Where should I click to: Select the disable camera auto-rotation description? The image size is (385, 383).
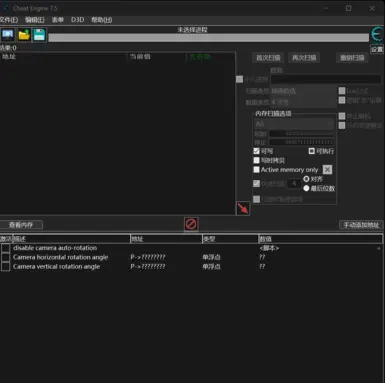coord(55,248)
